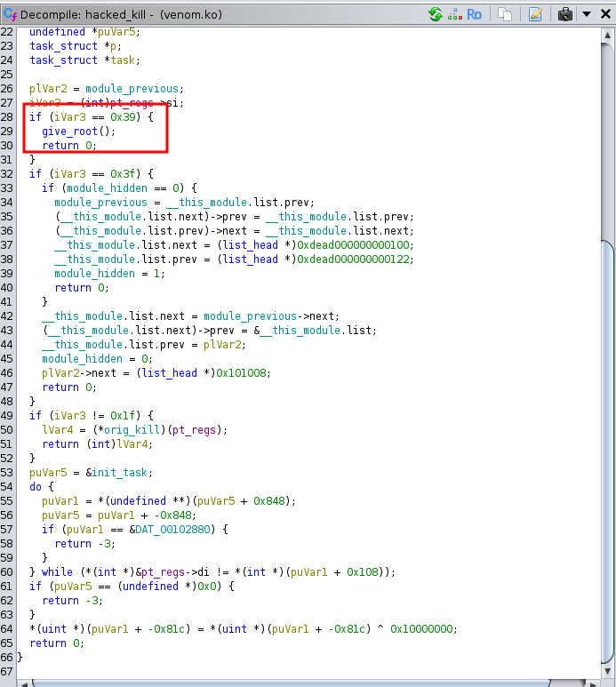
Task: Click the vertical scrollbar thumb
Action: [x=607, y=451]
